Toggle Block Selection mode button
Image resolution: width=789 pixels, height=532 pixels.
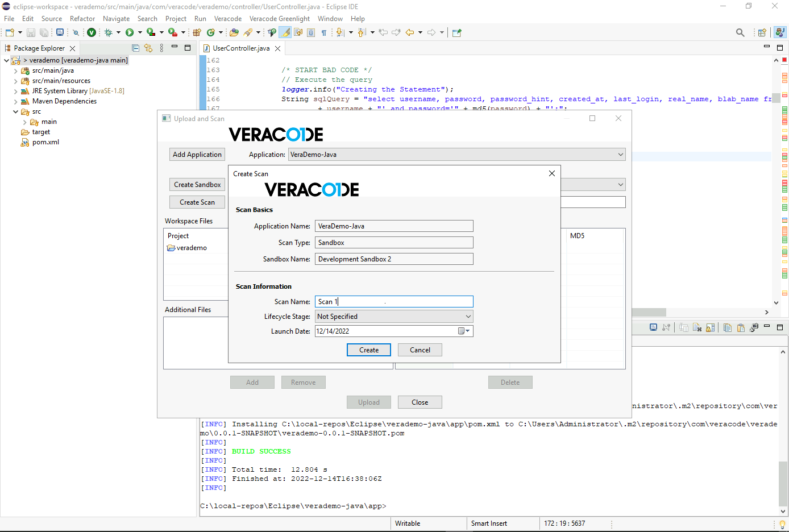pyautogui.click(x=311, y=32)
